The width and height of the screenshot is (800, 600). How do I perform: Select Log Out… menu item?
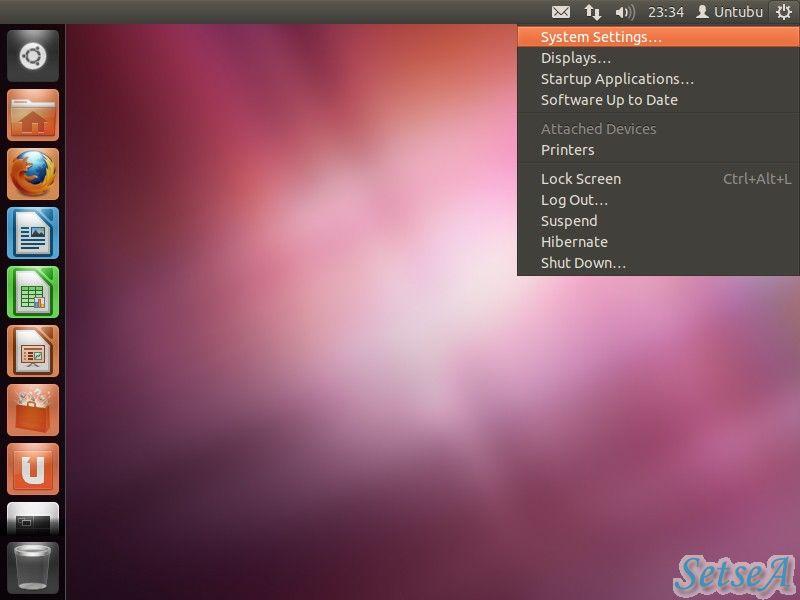[x=658, y=200]
